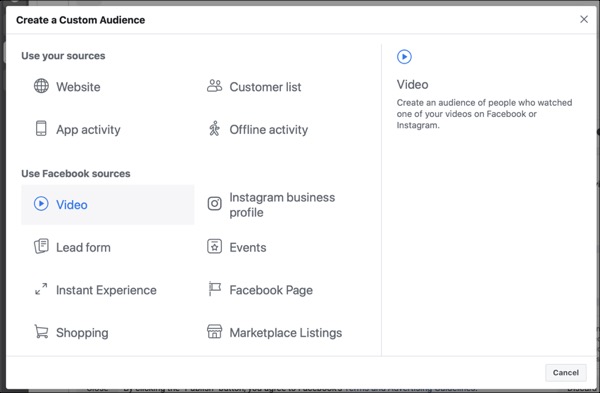Click the App activity phone icon
600x393 pixels.
(x=41, y=128)
